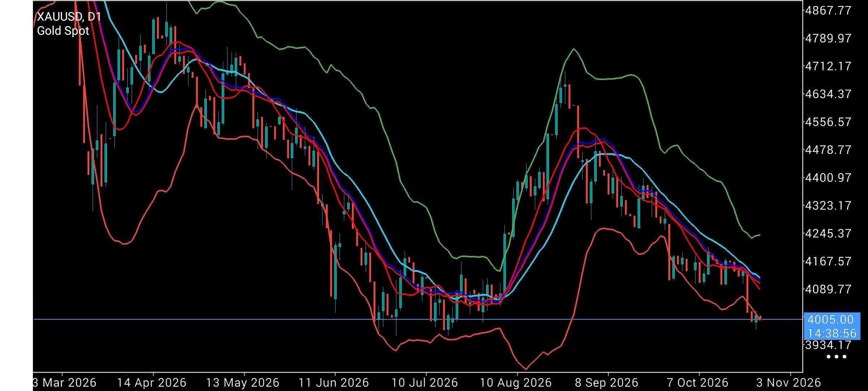Click the 4089.77 price axis label

828,289
